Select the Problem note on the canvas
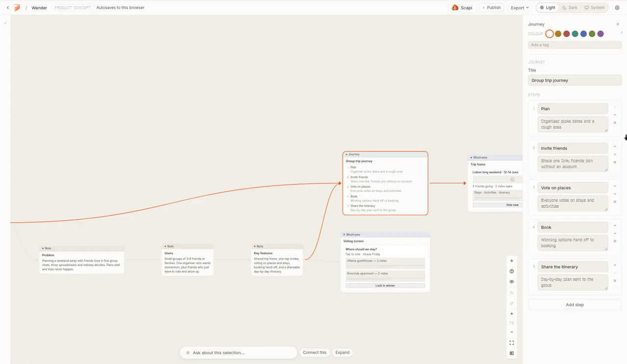Viewport: 627px width, 364px height. (82, 260)
